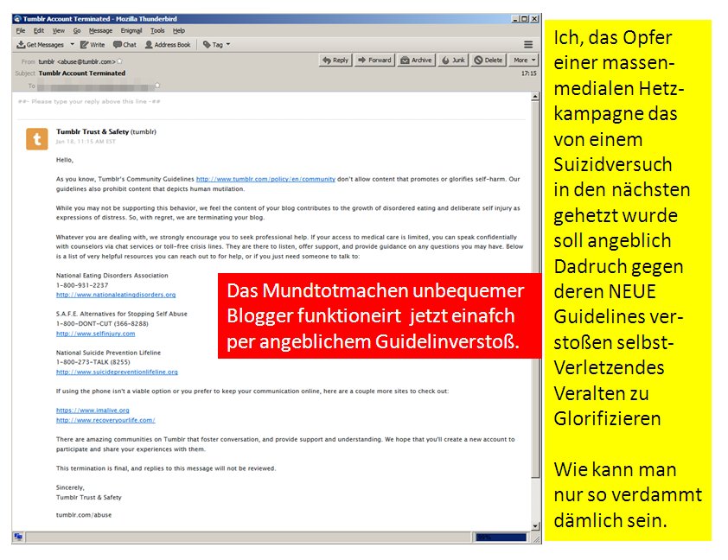Click the status bar online icon

[x=18, y=537]
